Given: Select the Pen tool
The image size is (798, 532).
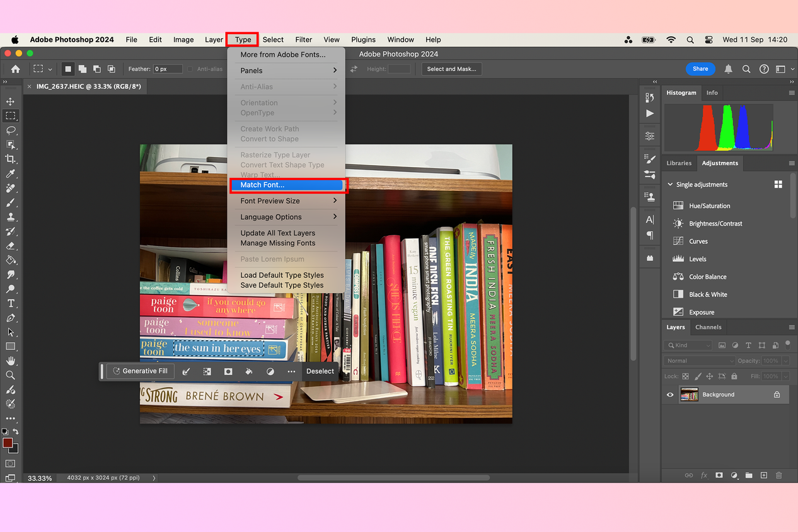Looking at the screenshot, I should point(10,318).
